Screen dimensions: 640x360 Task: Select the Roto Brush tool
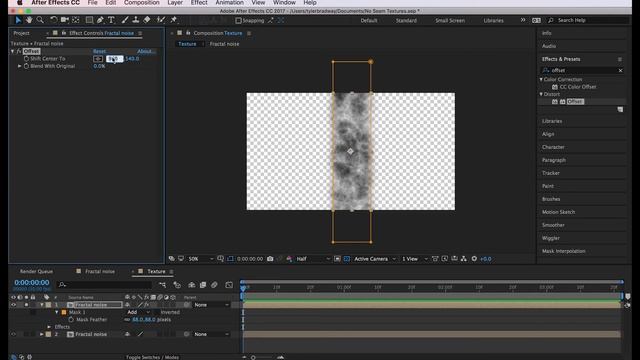tap(161, 20)
